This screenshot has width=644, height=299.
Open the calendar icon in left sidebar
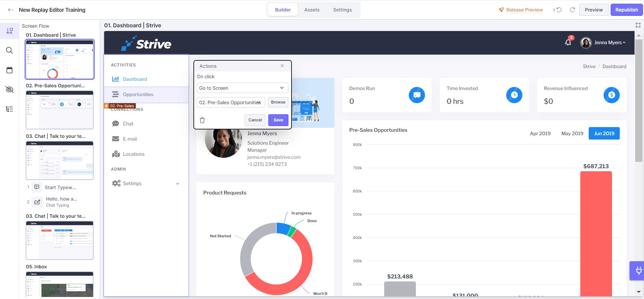point(9,70)
